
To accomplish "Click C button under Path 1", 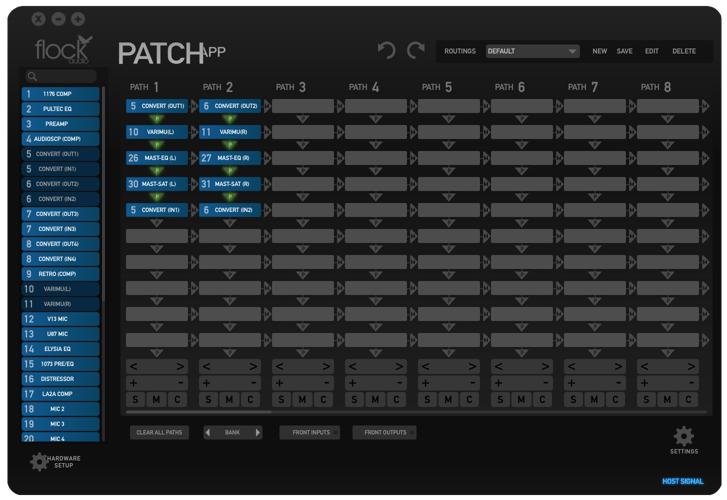I will pos(177,399).
